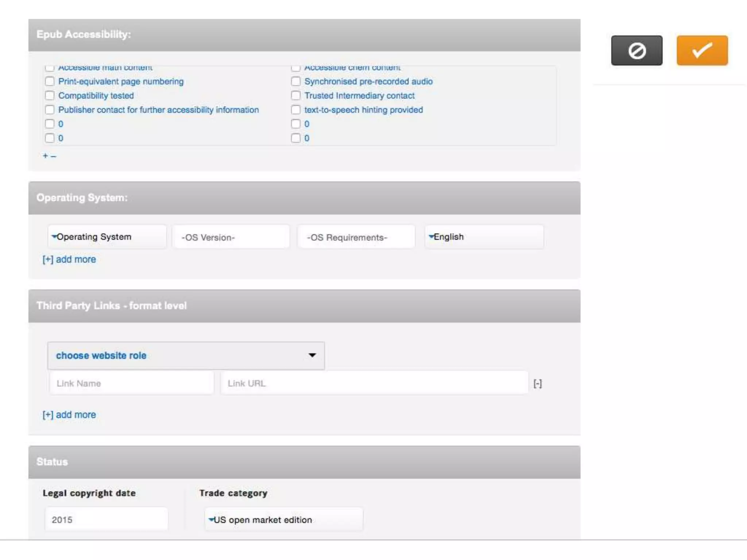The width and height of the screenshot is (747, 560).
Task: Click the Legal copyright date field
Action: tap(106, 520)
